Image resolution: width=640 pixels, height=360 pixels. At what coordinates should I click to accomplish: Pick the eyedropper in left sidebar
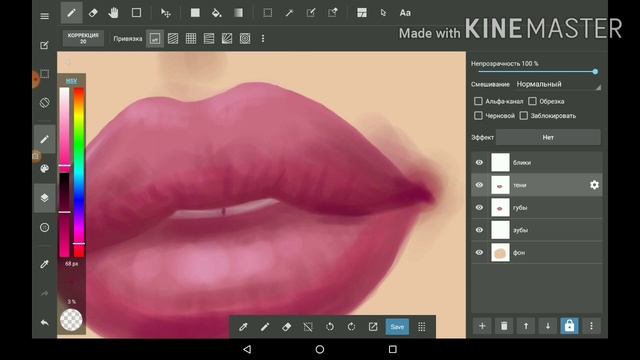tap(44, 264)
